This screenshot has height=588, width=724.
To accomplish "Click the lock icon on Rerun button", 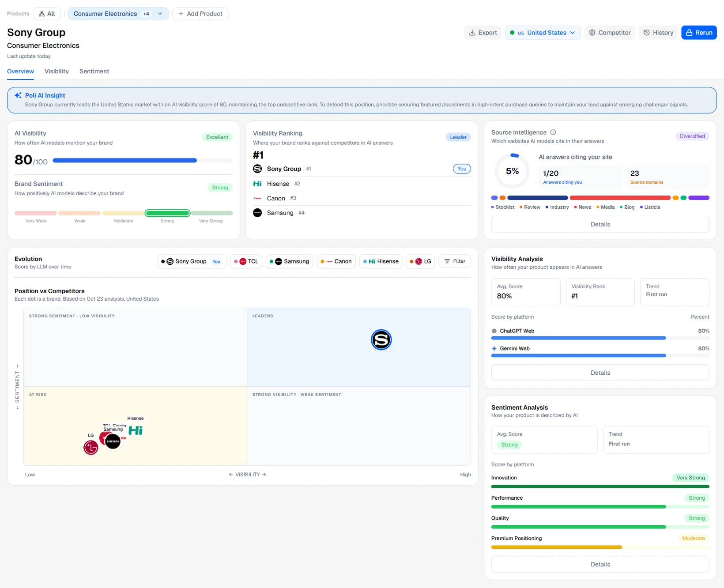I will pyautogui.click(x=689, y=33).
